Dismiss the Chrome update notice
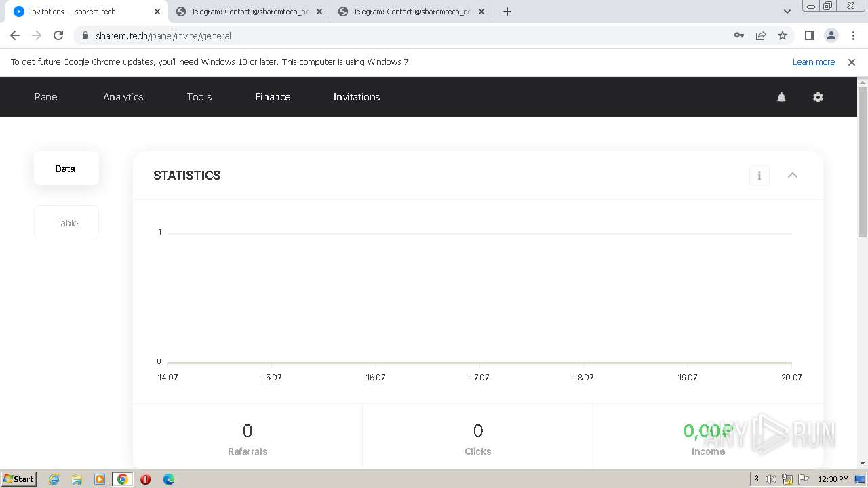Image resolution: width=868 pixels, height=488 pixels. pos(852,62)
